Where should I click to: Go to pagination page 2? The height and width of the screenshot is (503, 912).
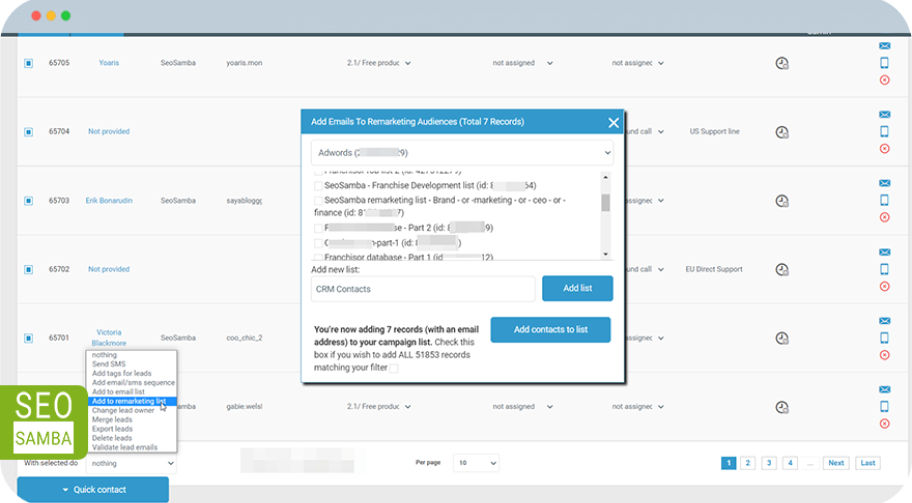tap(748, 463)
